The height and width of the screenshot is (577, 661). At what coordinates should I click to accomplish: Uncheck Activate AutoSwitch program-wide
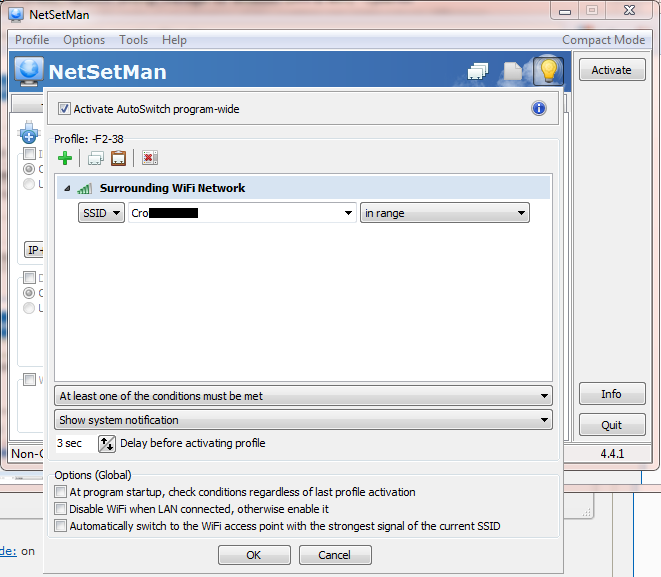64,109
